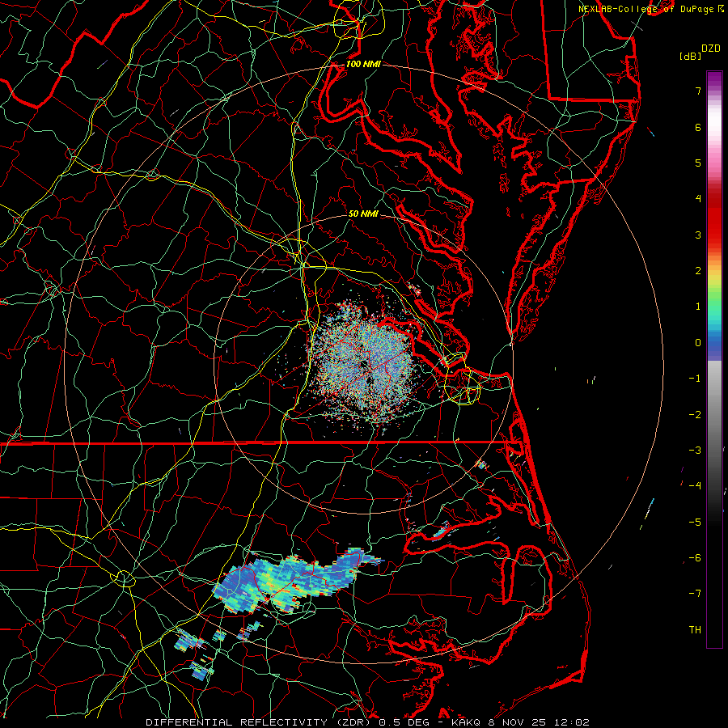Click the -5 value on the scale
728x728 pixels.
click(x=695, y=523)
